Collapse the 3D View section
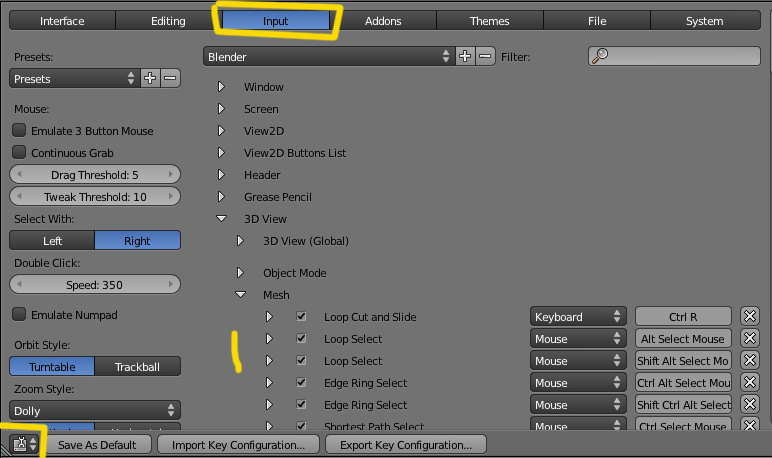The image size is (772, 458). click(222, 219)
